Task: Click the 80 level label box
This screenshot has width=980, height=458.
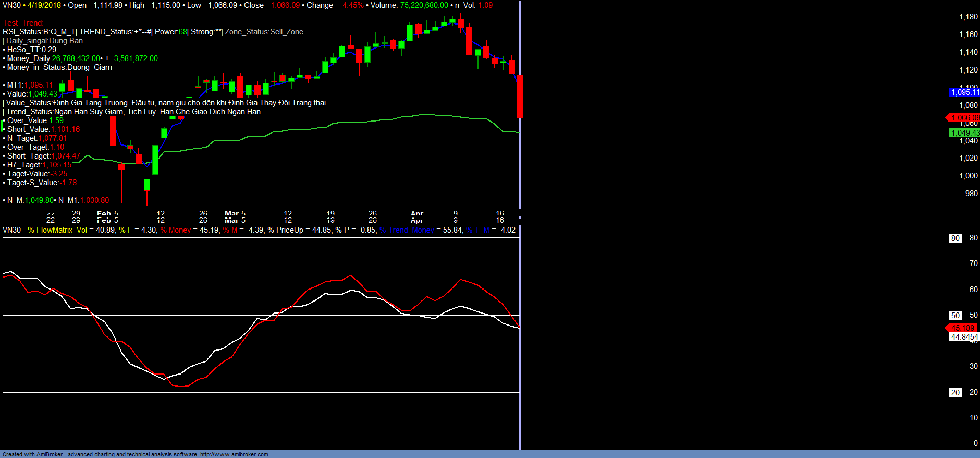Action: (955, 238)
